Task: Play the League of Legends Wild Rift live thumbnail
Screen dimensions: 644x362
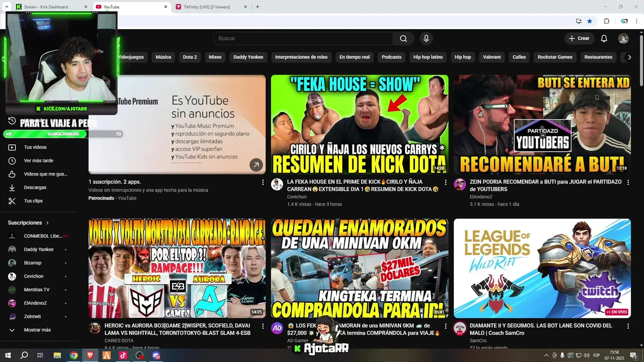Action: click(542, 268)
